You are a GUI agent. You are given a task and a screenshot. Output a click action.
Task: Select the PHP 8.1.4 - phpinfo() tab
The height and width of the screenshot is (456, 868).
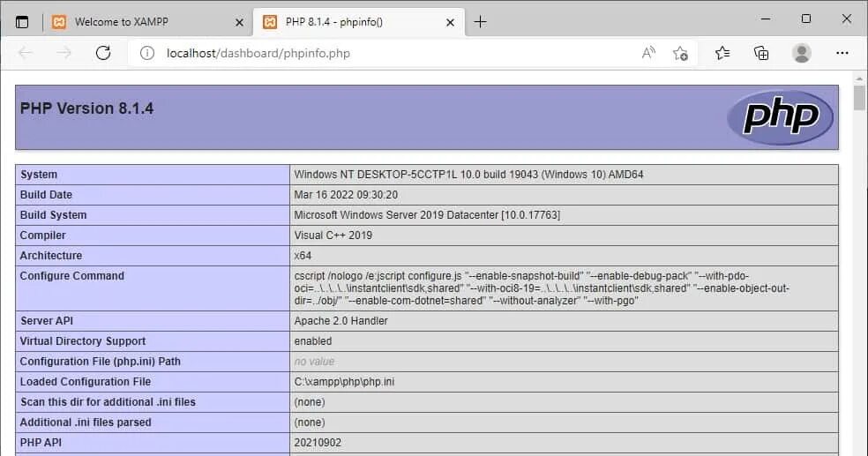[359, 22]
